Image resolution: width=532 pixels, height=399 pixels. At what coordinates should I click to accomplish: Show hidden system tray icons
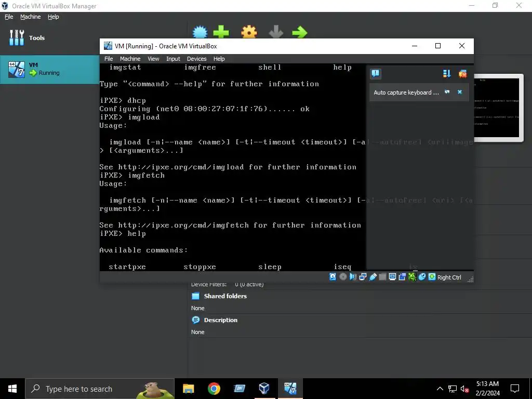[440, 389]
